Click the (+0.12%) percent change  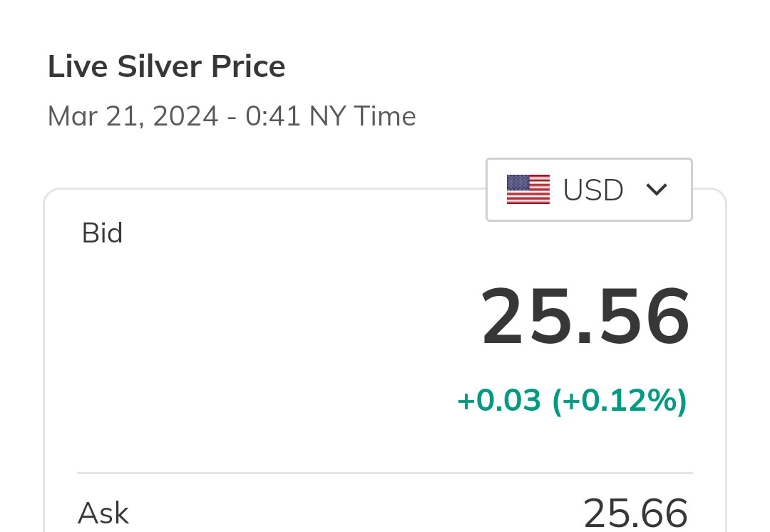(620, 401)
